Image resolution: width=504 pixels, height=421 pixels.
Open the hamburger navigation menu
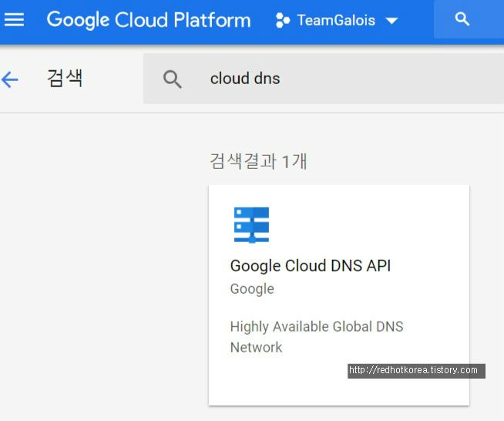(x=14, y=19)
